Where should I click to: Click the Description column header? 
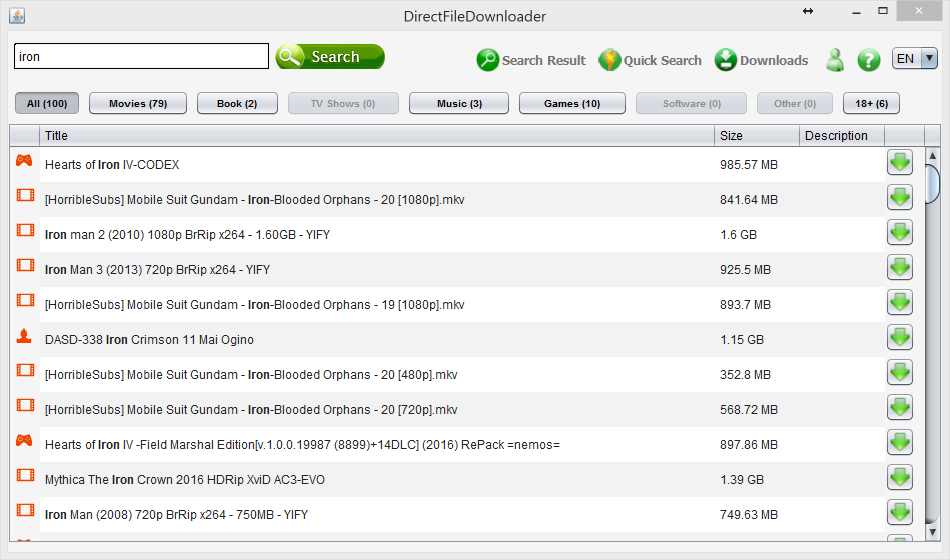842,135
